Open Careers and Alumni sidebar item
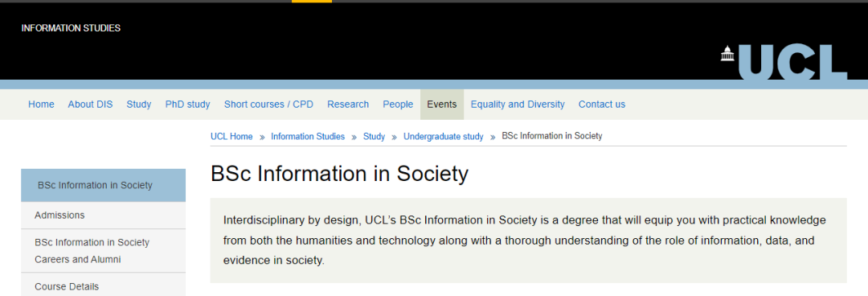The image size is (868, 296). point(104,250)
